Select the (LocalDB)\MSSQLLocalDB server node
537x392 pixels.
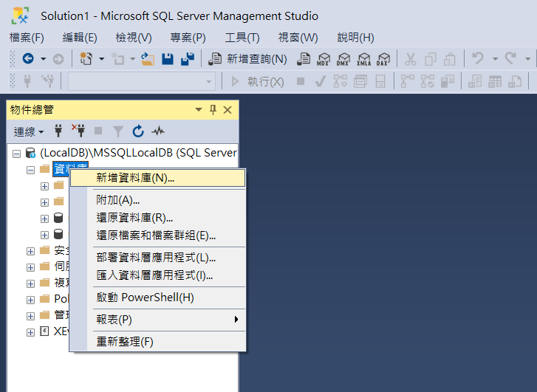point(138,153)
